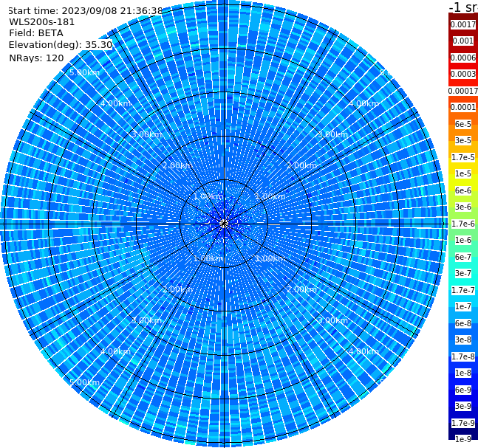Click the upper-right 3.00km ring label
Image resolution: width=478 pixels, height=448 pixels.
click(332, 134)
